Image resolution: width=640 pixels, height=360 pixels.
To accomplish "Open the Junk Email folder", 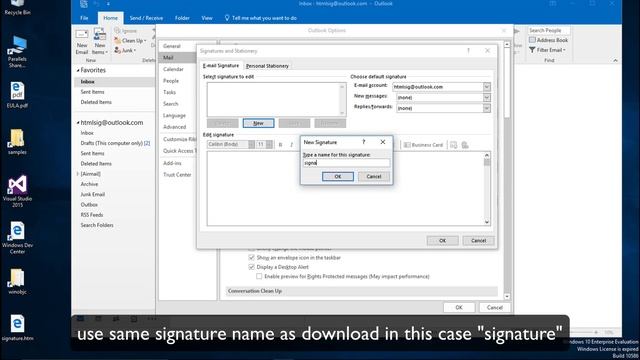I will point(93,194).
